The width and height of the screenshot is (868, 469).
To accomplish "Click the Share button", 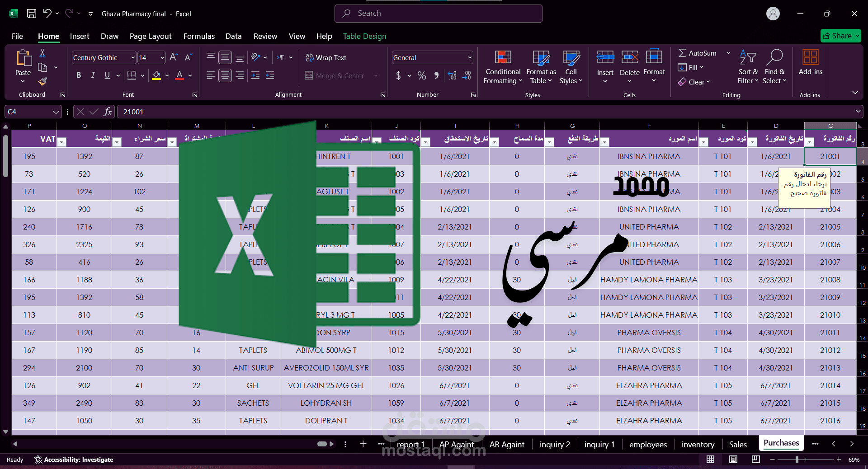I will tap(841, 36).
